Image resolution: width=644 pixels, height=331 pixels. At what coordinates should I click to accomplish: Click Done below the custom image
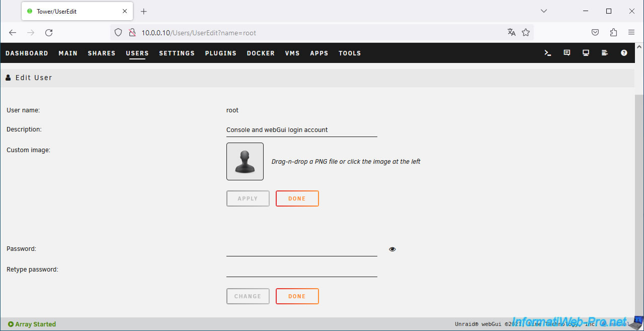297,198
